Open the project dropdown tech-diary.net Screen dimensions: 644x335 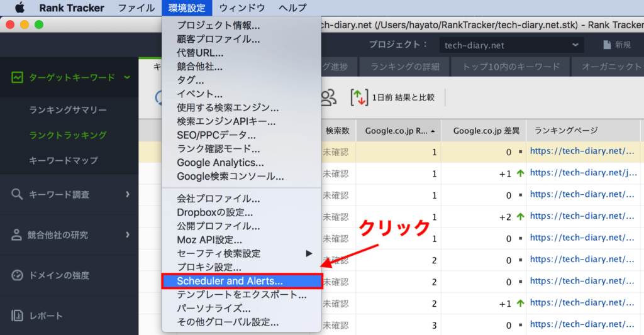point(512,45)
